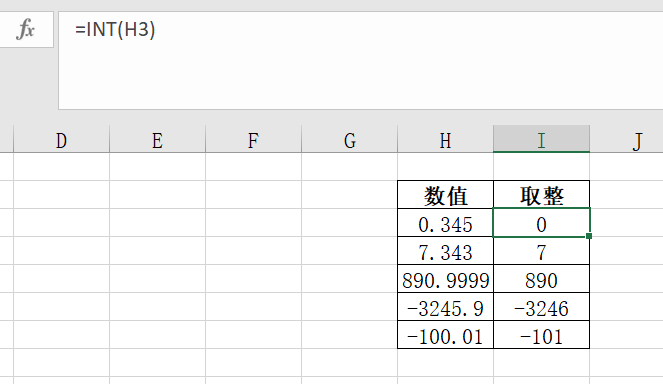
Task: Select the cell containing 890.9999
Action: coord(445,279)
